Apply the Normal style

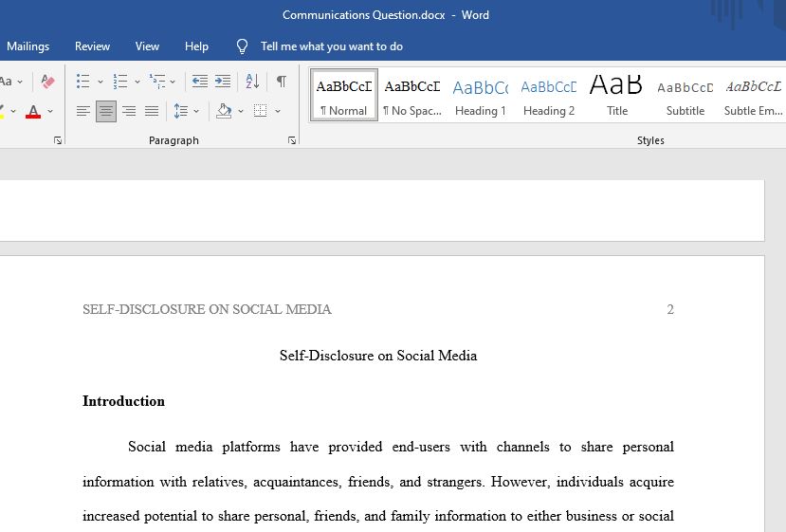pyautogui.click(x=344, y=95)
